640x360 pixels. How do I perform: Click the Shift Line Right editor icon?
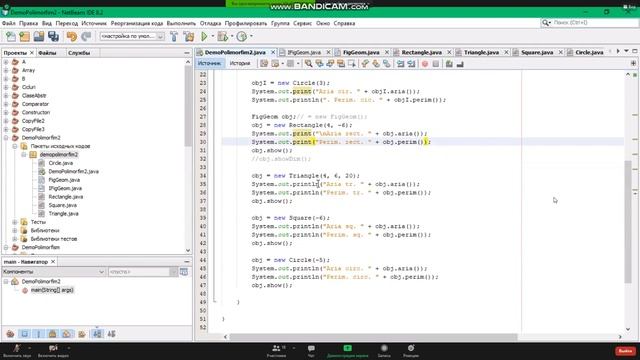411,64
